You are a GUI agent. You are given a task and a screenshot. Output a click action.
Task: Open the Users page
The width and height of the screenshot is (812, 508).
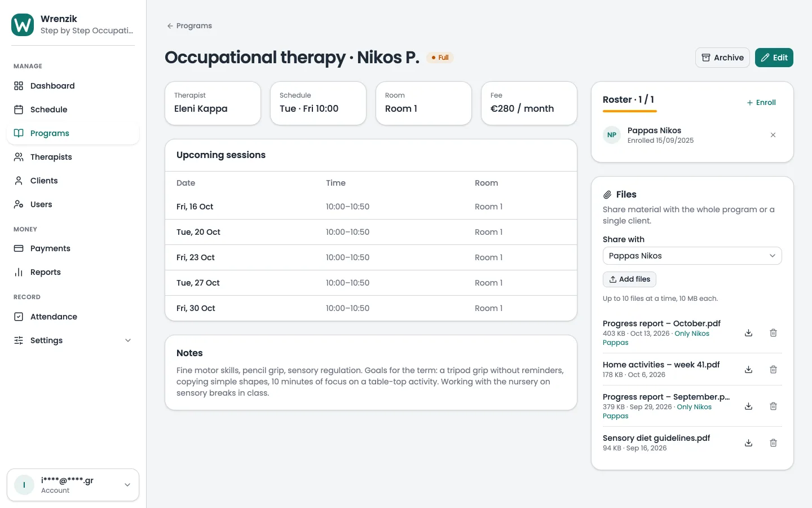point(73,204)
